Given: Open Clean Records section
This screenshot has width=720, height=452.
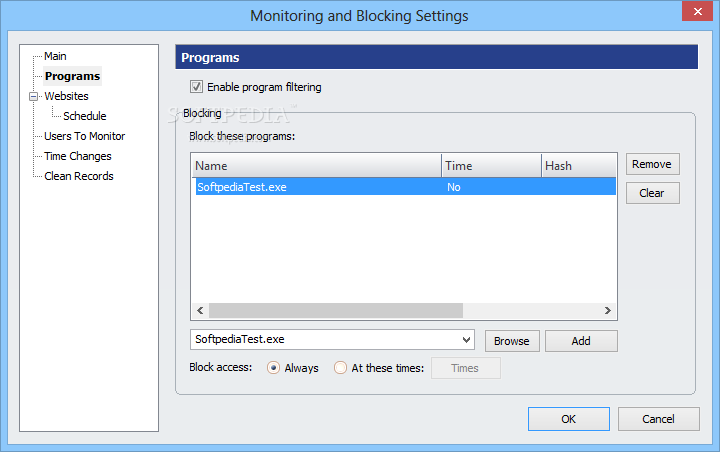Looking at the screenshot, I should pos(79,176).
